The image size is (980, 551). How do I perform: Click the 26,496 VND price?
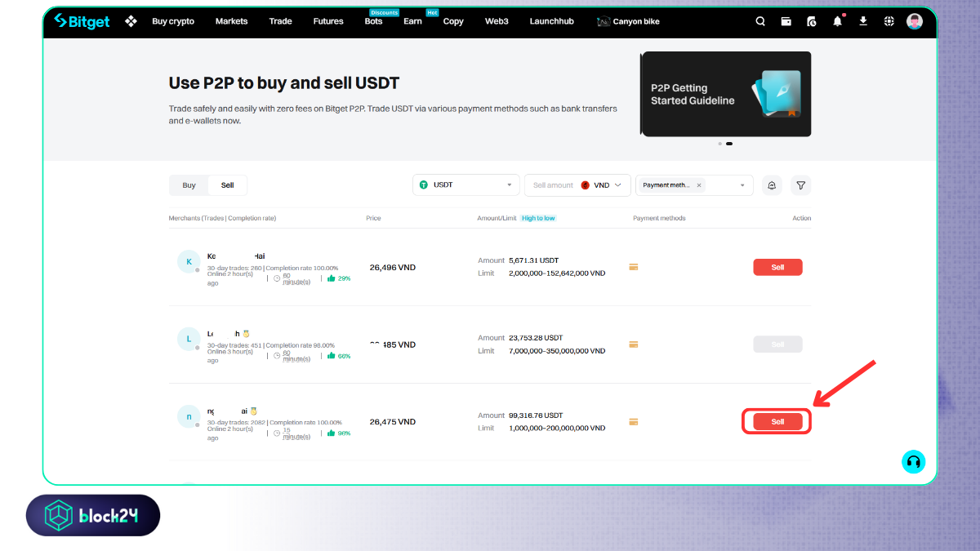tap(393, 267)
